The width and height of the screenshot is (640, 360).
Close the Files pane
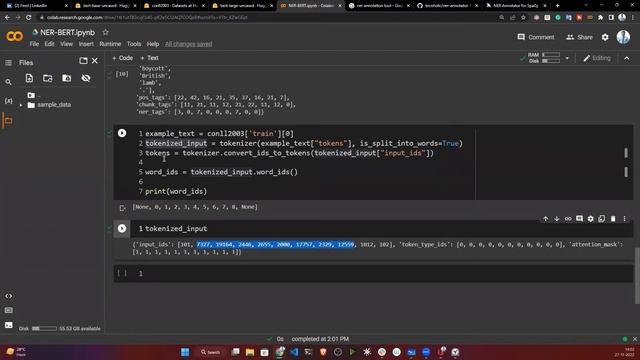[95, 61]
